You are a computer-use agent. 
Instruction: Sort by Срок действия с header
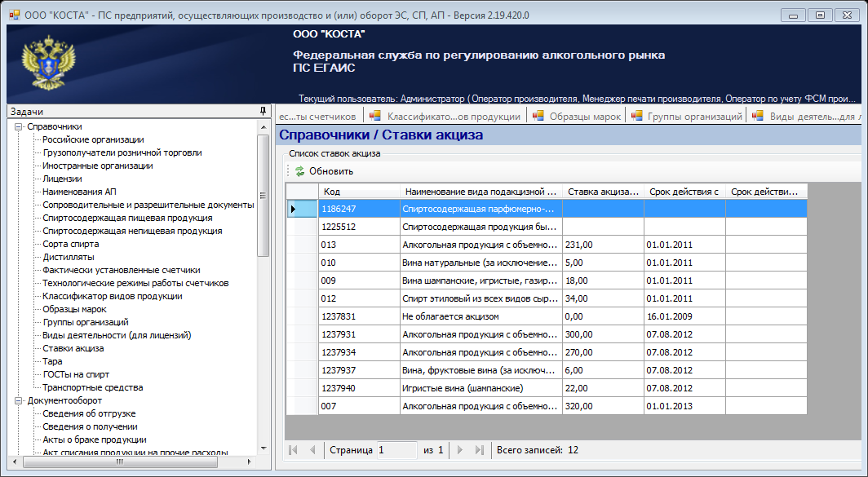[684, 192]
